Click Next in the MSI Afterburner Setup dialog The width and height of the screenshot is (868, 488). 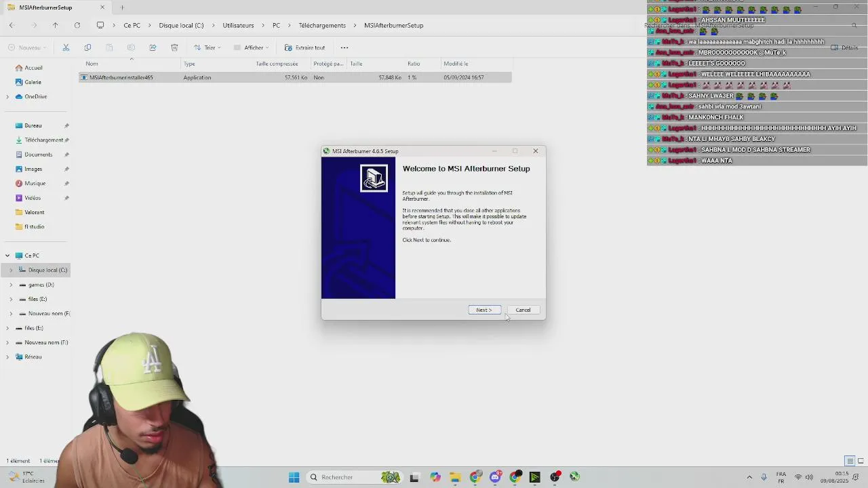click(484, 310)
